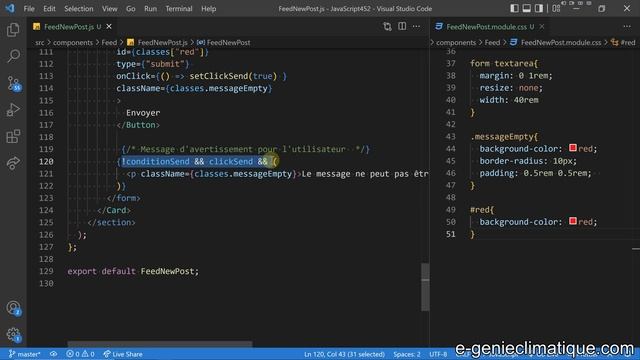This screenshot has width=640, height=360.
Task: Click 'setClickSend(true)' in the onClick line
Action: 233,76
